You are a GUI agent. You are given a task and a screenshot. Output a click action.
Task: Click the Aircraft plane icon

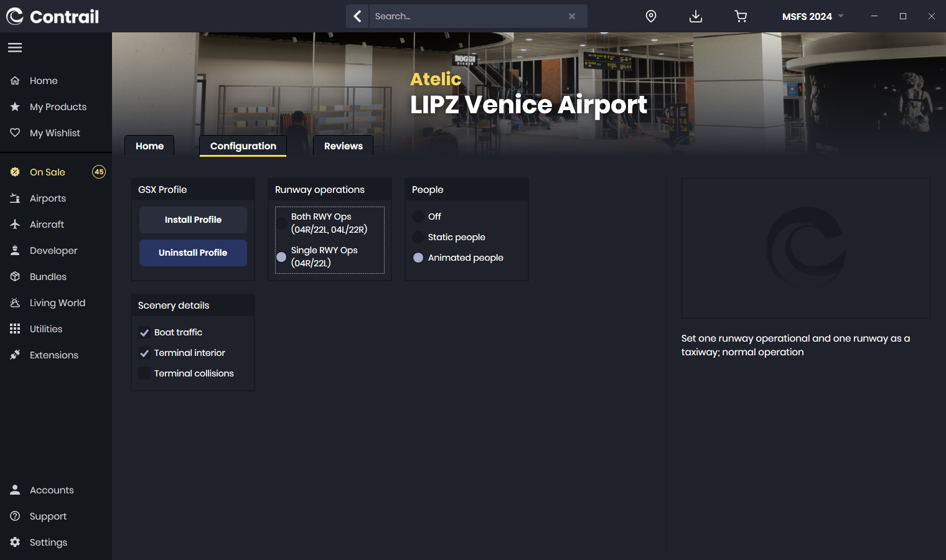point(15,225)
